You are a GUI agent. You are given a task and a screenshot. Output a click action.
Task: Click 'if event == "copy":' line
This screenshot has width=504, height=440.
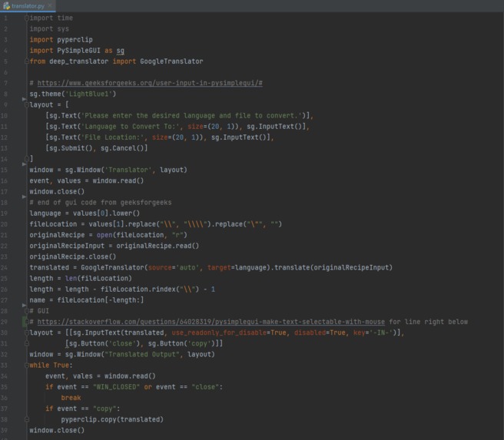(x=83, y=409)
